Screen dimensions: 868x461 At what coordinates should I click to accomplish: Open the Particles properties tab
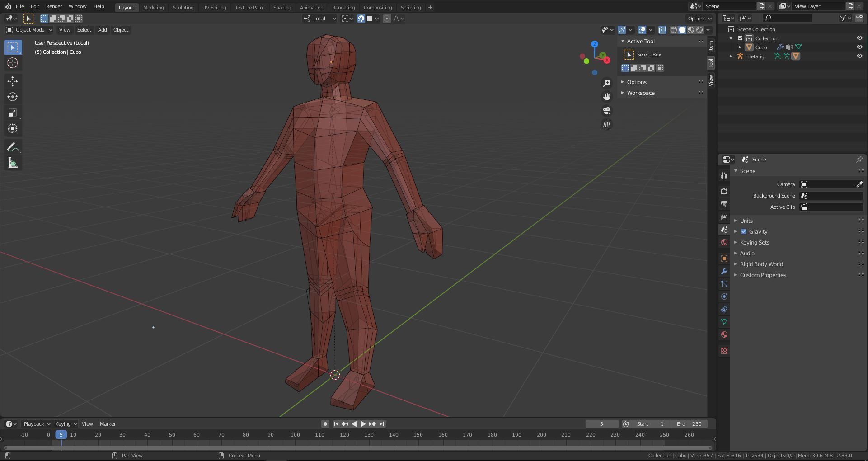coord(724,284)
